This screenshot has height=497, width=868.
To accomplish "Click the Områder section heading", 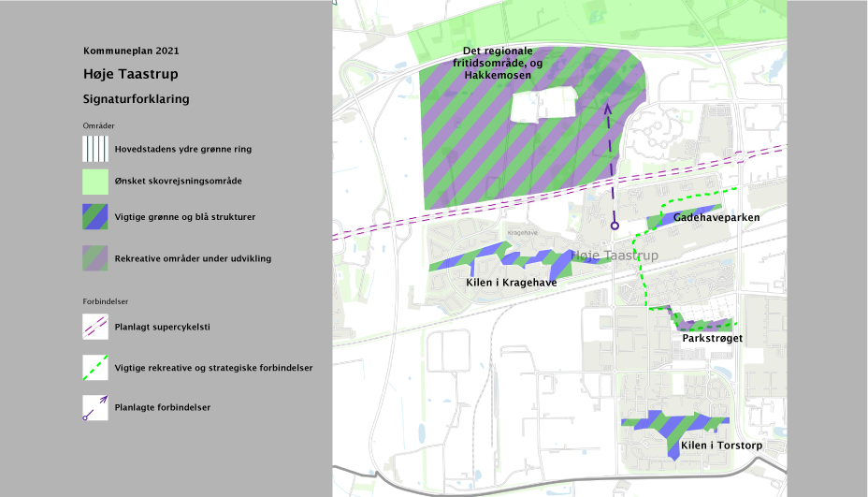I will click(99, 125).
